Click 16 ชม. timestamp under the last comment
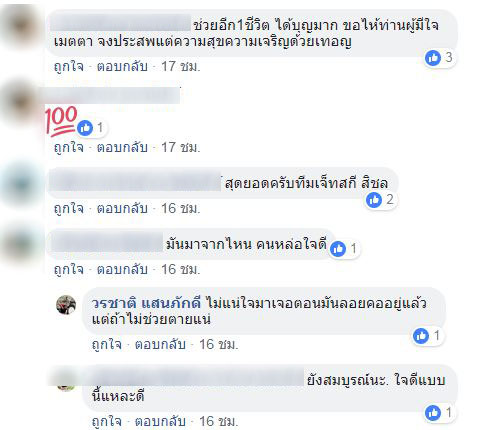The image size is (488, 430). coord(219,421)
